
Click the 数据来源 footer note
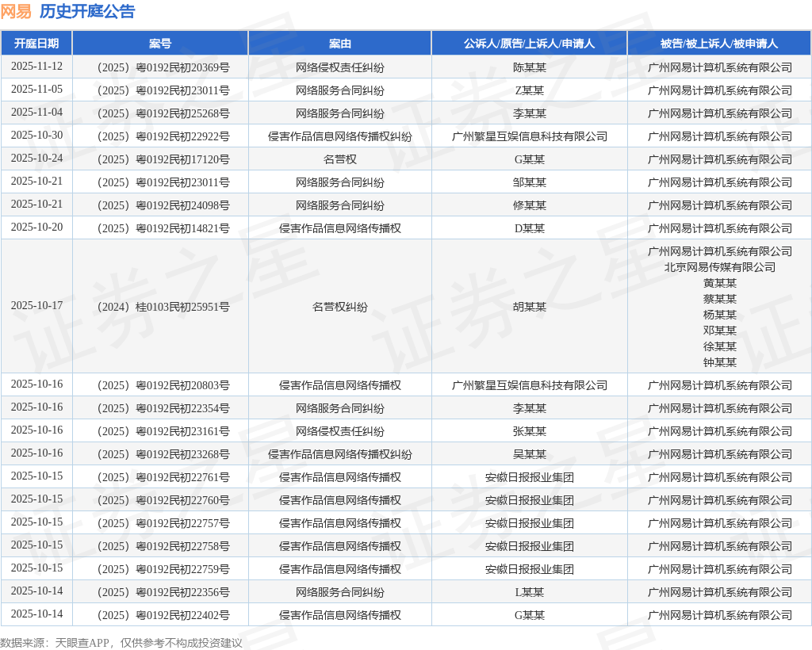(x=121, y=643)
